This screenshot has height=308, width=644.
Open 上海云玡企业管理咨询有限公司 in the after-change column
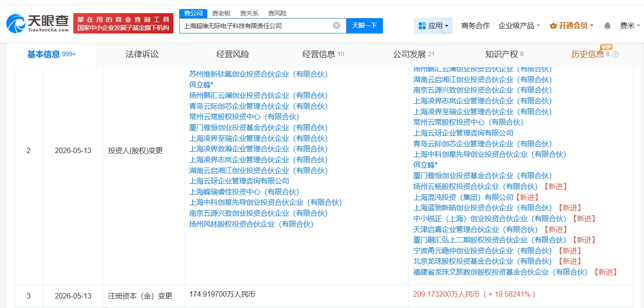coord(463,133)
